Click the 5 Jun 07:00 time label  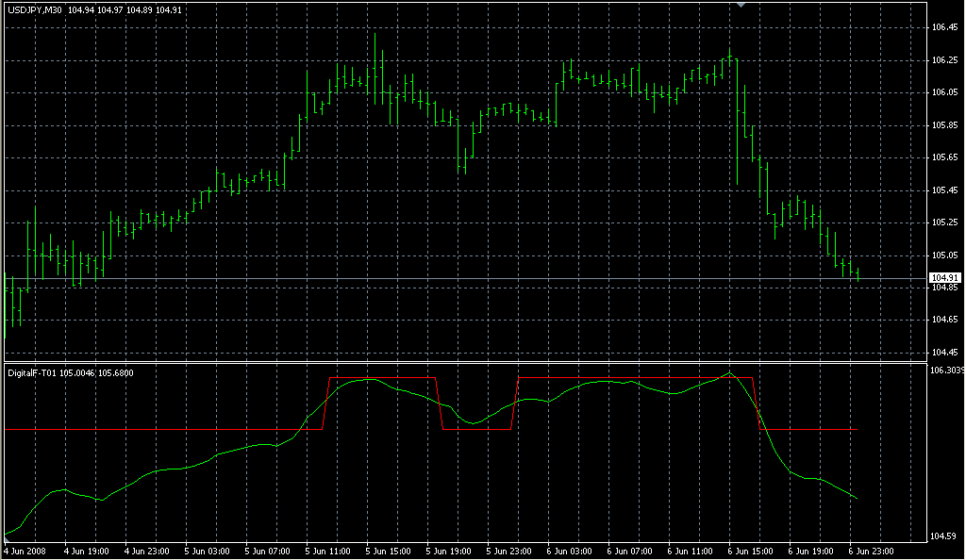pyautogui.click(x=267, y=552)
